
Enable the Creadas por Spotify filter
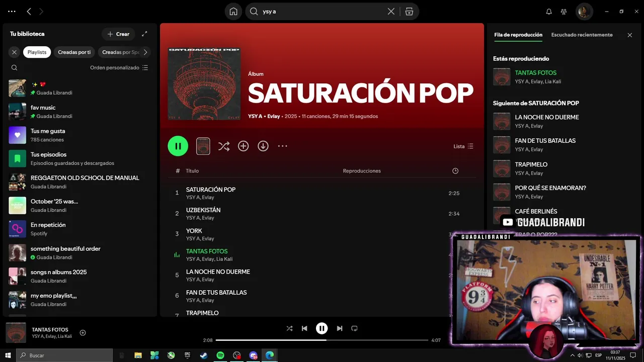click(121, 52)
